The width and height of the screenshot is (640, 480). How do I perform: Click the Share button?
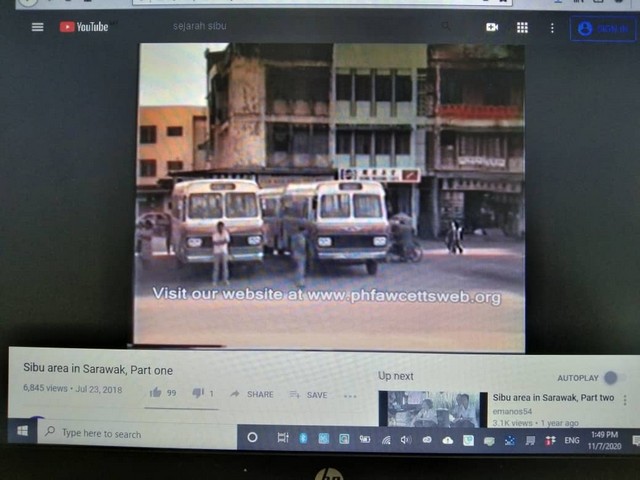(x=252, y=395)
